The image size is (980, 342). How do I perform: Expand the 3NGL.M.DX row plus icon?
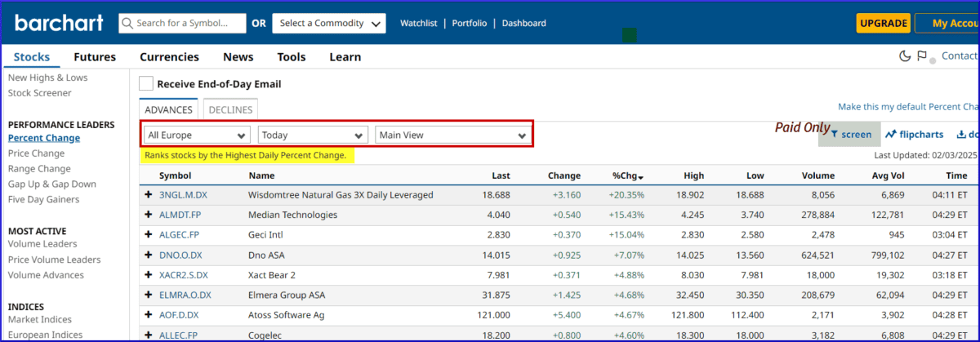(x=149, y=195)
